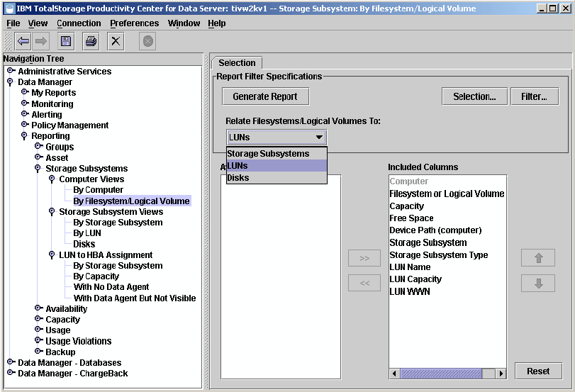
Task: Click the Filter... button
Action: [x=535, y=96]
